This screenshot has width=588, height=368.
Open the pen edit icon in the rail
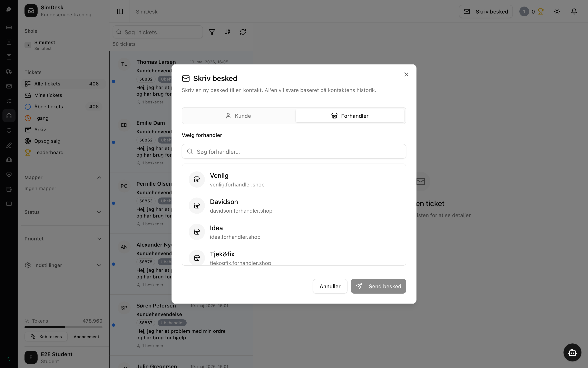[x=9, y=145]
